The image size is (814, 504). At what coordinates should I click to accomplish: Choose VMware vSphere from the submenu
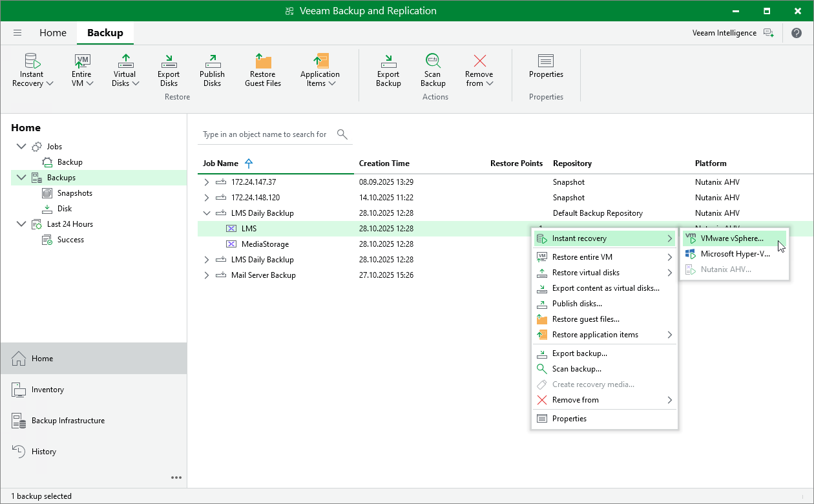pos(731,238)
